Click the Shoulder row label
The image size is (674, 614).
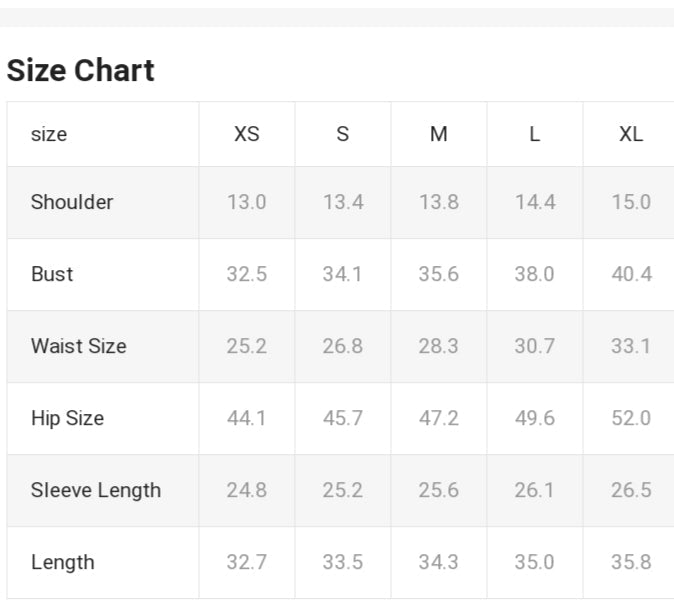click(x=72, y=202)
